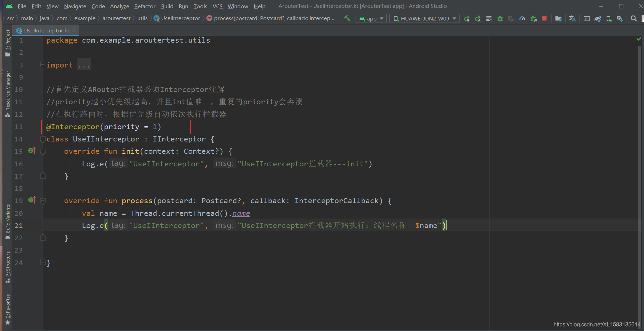Click the IInterceptor interface name on line 14
Screen dimensions: 644x331
(x=179, y=139)
